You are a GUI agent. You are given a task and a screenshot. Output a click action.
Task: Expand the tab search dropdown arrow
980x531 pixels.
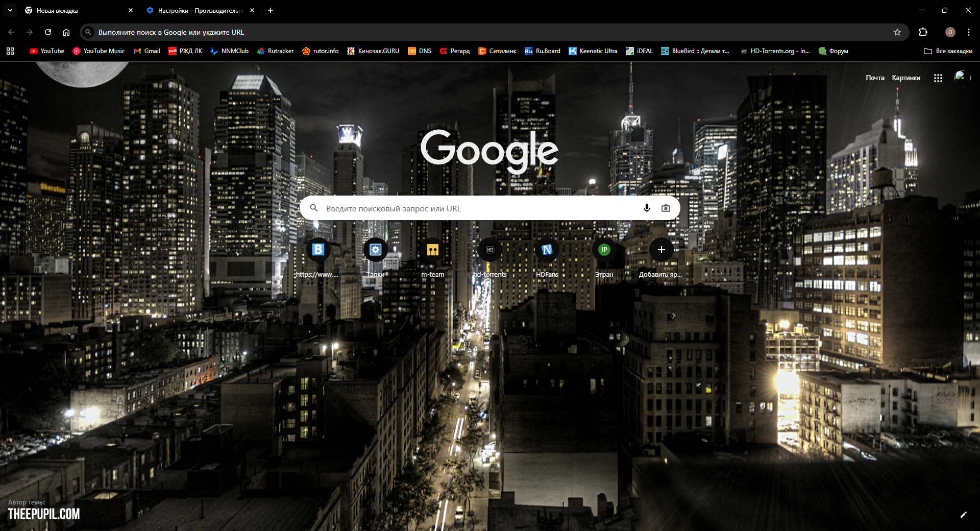pos(10,10)
